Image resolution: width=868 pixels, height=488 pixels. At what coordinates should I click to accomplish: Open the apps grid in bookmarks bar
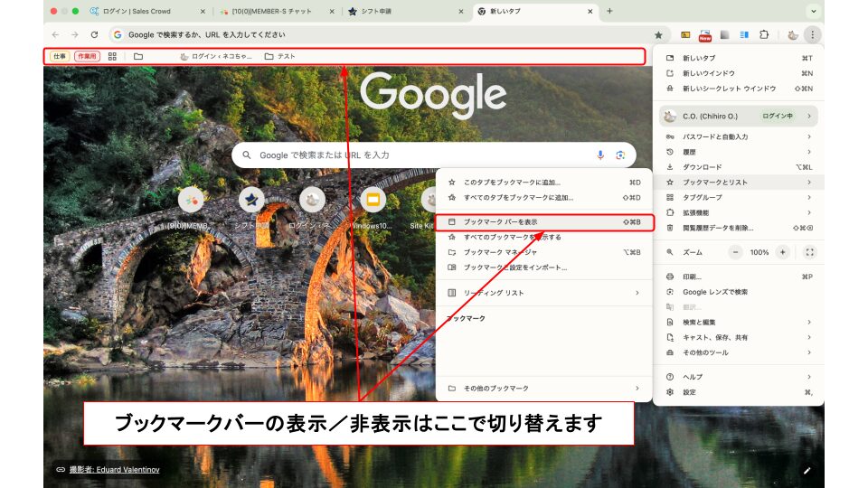click(112, 56)
